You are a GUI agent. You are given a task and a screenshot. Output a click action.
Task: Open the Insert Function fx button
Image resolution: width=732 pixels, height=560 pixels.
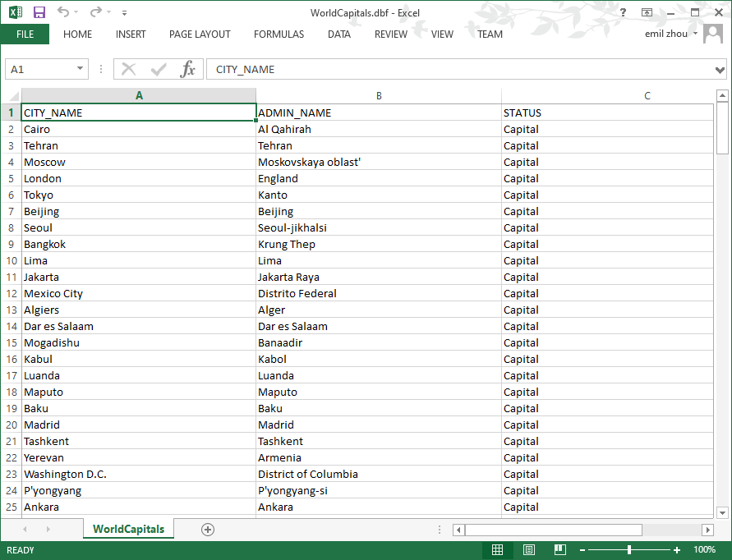(188, 69)
